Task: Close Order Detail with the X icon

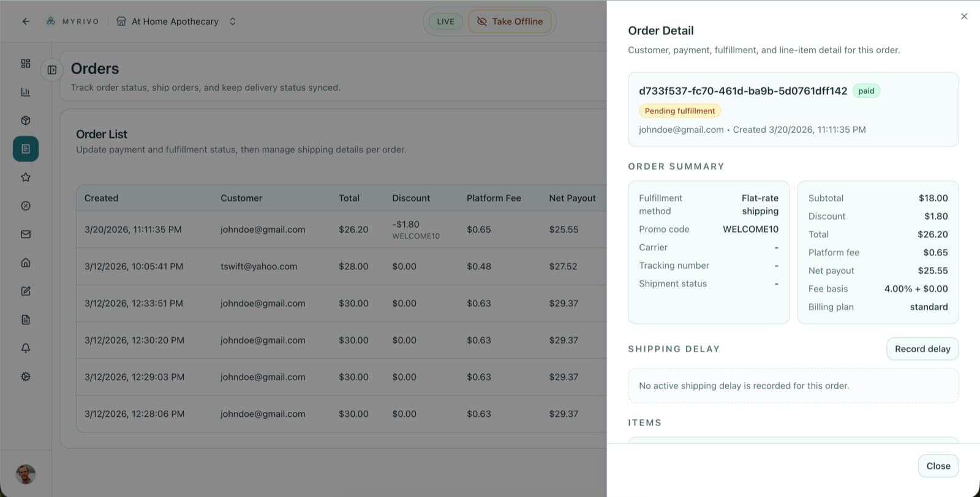Action: point(964,17)
